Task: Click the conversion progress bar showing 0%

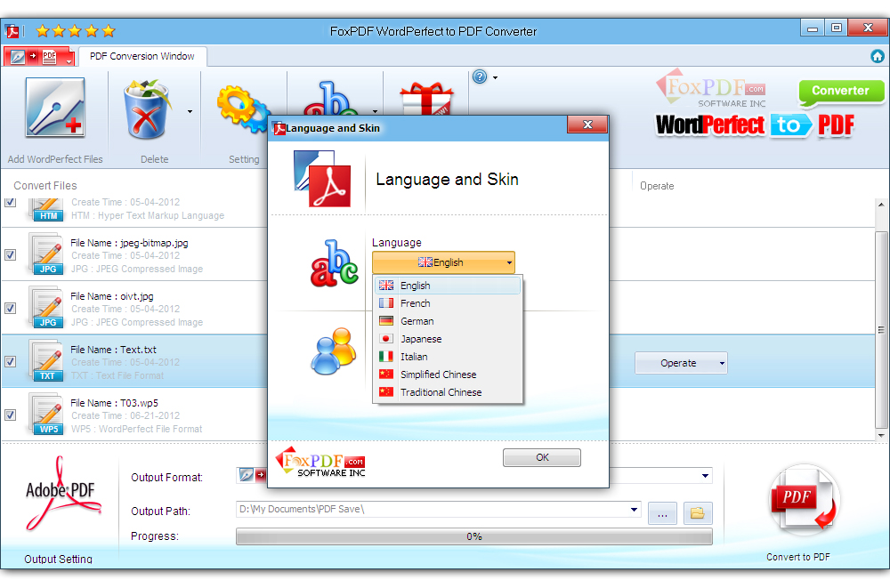Action: [474, 536]
